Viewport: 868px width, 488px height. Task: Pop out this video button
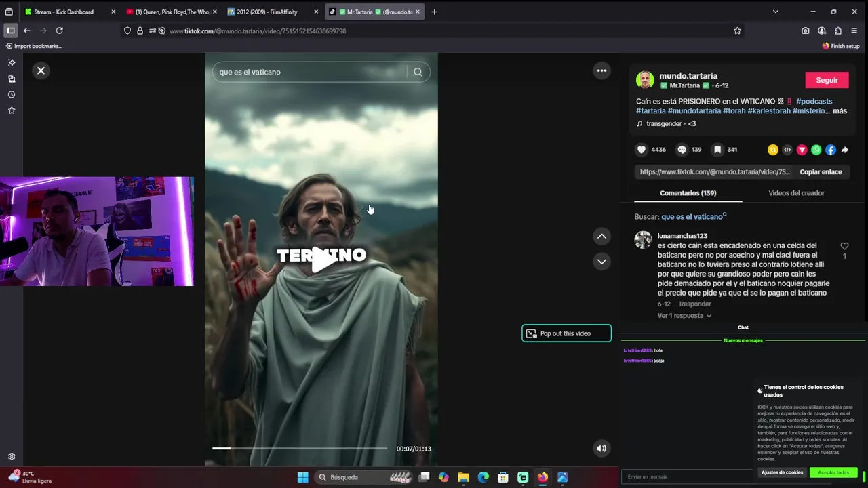(566, 333)
